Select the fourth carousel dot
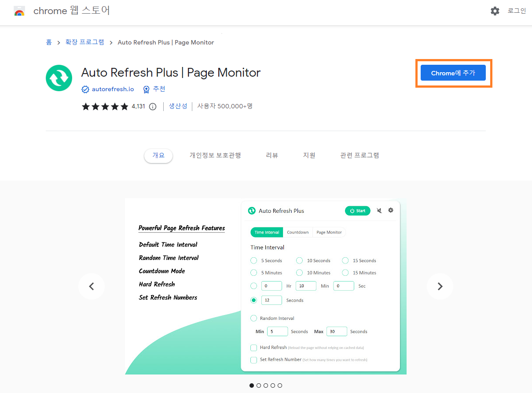The image size is (532, 393). coord(273,386)
